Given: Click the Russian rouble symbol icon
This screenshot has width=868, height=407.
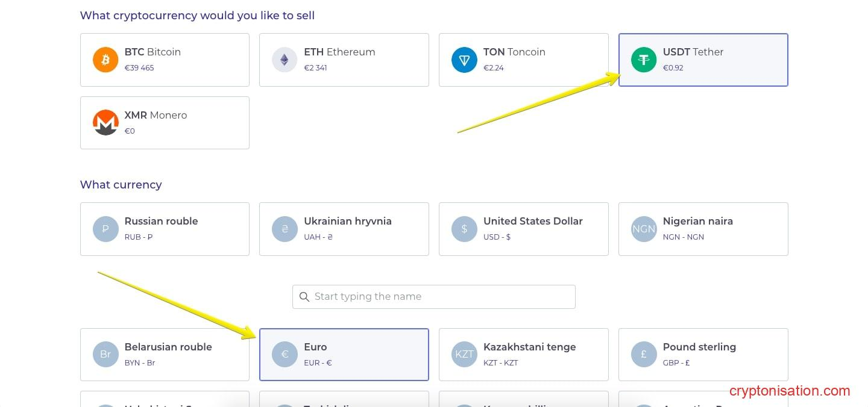Looking at the screenshot, I should coord(105,229).
